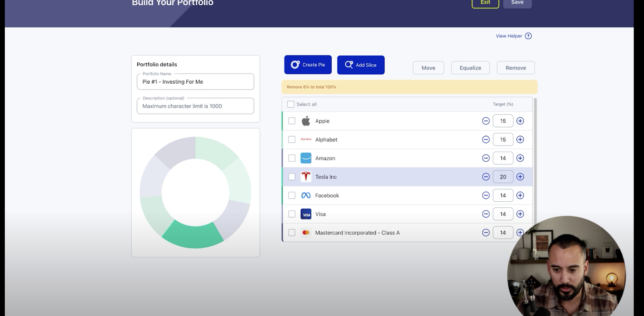Image resolution: width=644 pixels, height=316 pixels.
Task: Click the "Tesla Inc" row name
Action: (326, 177)
